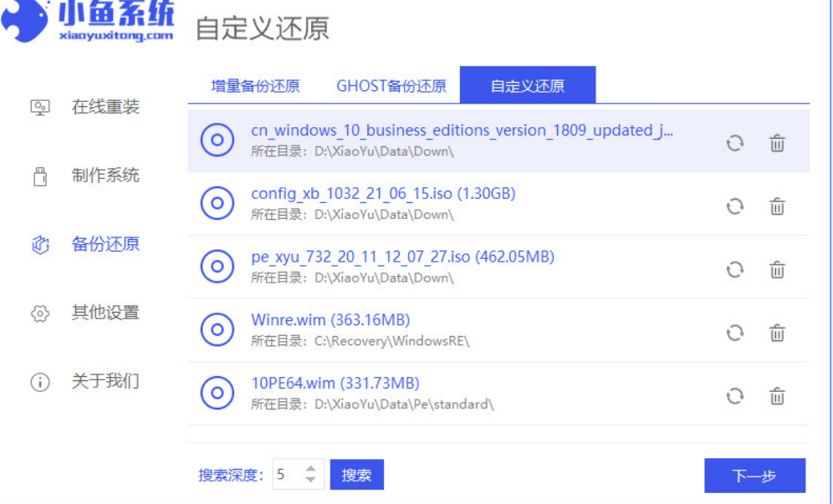Delete Winre.wim using its trash icon
Image resolution: width=833 pixels, height=504 pixels.
point(777,333)
